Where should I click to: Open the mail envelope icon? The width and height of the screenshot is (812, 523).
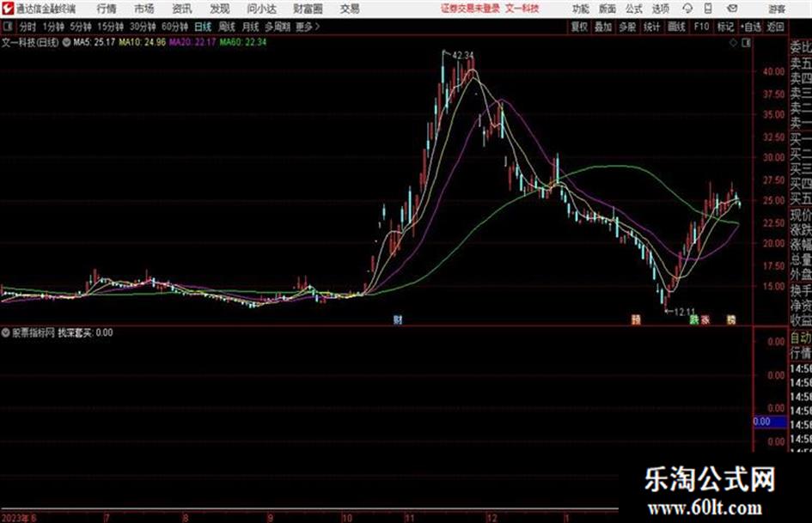(x=732, y=9)
